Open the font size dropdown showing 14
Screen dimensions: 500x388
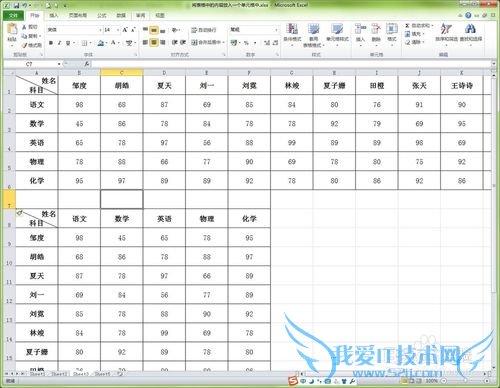pos(118,30)
